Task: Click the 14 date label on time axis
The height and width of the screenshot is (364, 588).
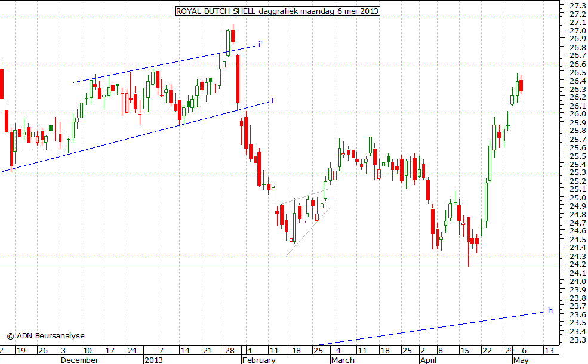Action: coord(185,351)
